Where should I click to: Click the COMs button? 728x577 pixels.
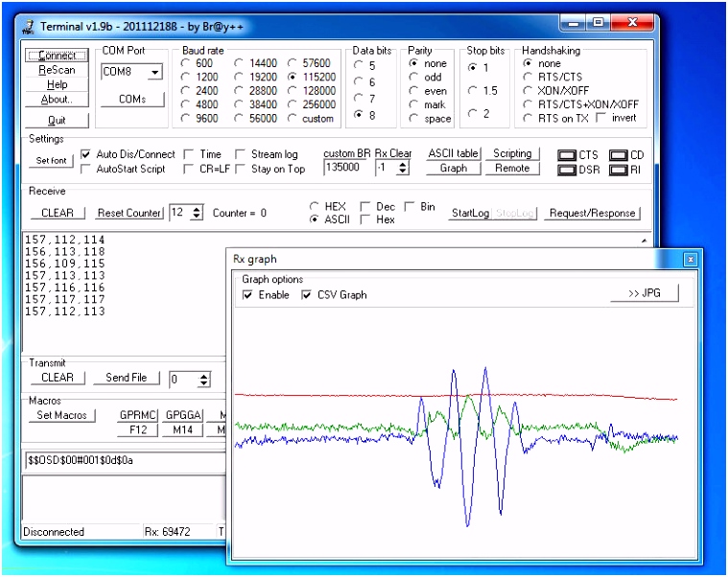[132, 100]
